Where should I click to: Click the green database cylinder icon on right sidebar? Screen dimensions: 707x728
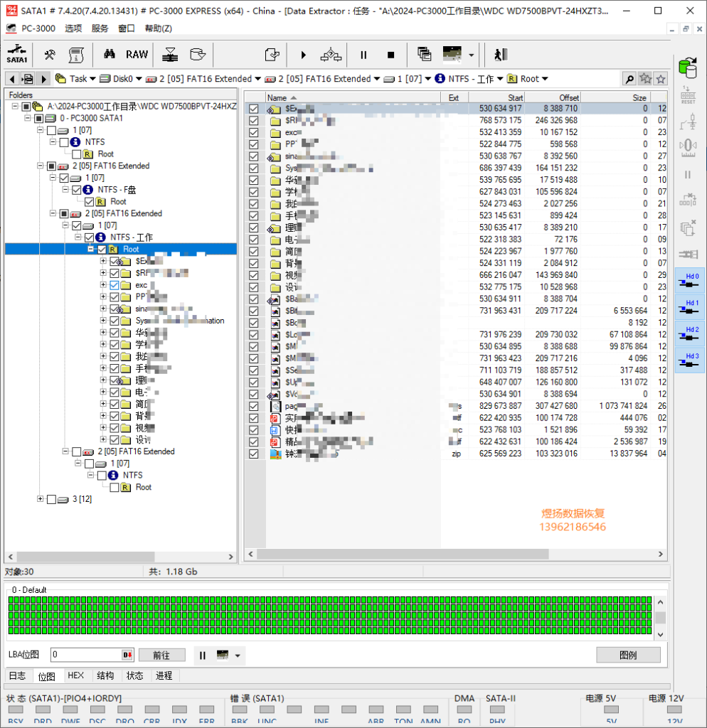[688, 68]
